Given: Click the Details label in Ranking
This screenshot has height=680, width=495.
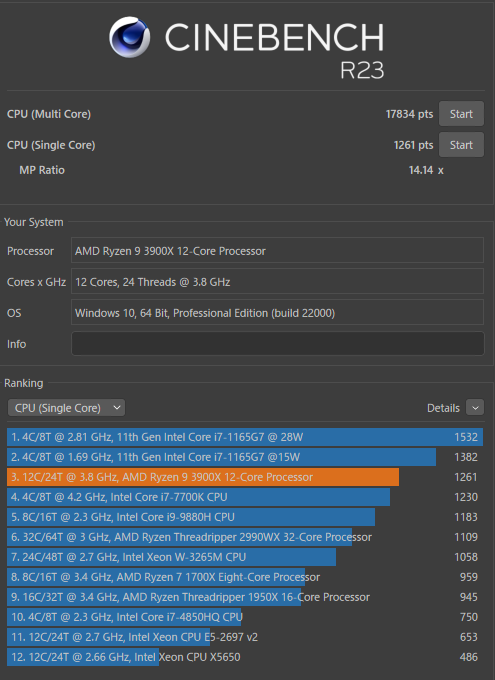Looking at the screenshot, I should (443, 408).
